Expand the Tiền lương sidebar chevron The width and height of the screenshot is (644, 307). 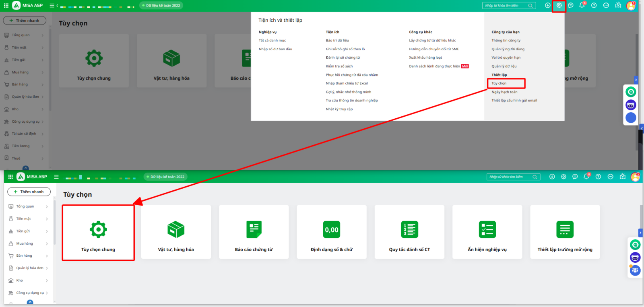tap(43, 146)
